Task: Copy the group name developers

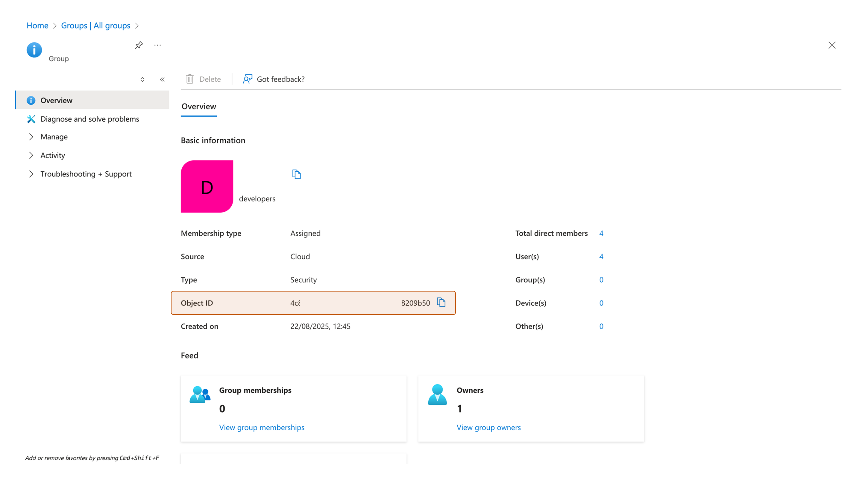Action: [x=296, y=174]
